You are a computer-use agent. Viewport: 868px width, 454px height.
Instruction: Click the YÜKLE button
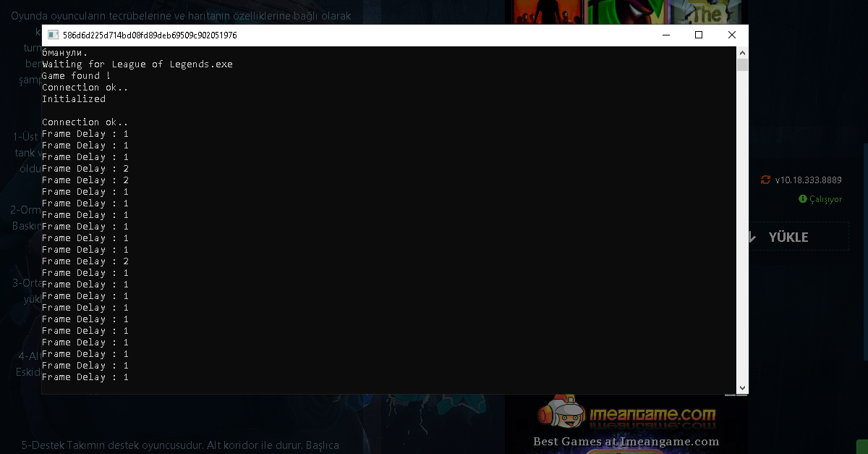799,237
